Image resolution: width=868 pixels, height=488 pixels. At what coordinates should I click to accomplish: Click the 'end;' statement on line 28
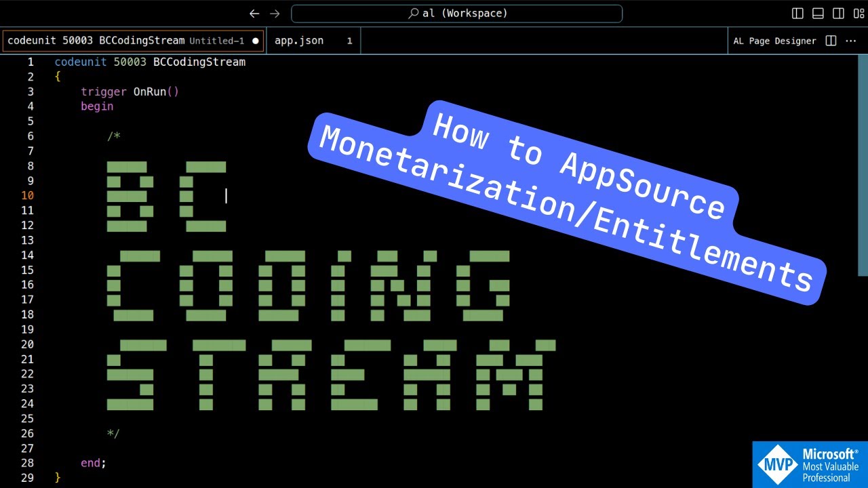coord(94,463)
